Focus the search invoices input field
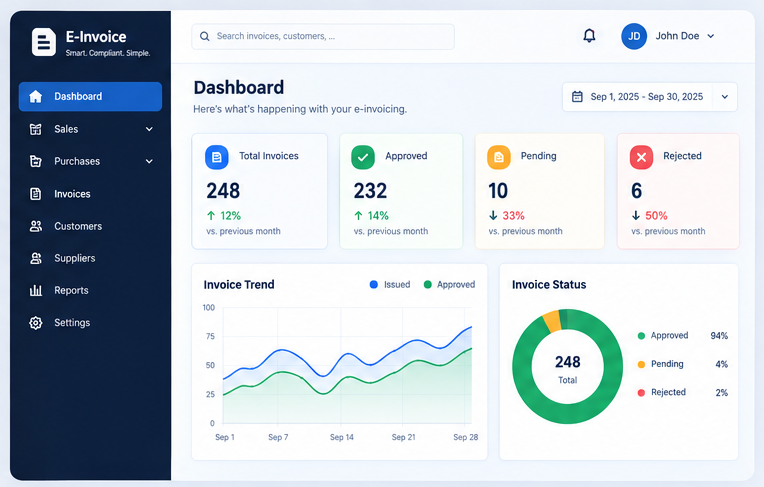The image size is (764, 487). pos(323,37)
